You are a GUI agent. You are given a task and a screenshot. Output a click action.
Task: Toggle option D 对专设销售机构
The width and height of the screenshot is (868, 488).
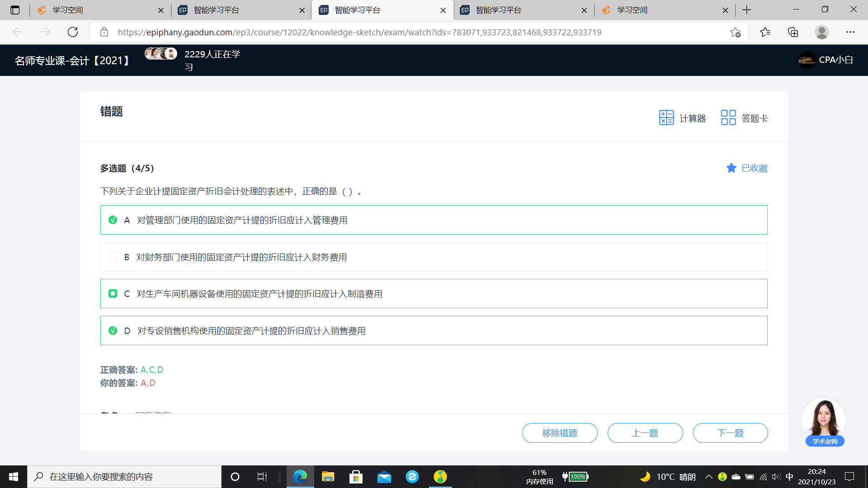click(x=113, y=331)
